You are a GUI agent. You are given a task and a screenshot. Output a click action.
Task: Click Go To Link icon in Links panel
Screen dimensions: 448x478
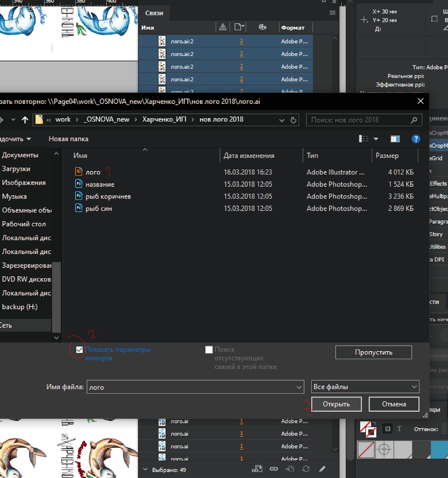point(290,469)
